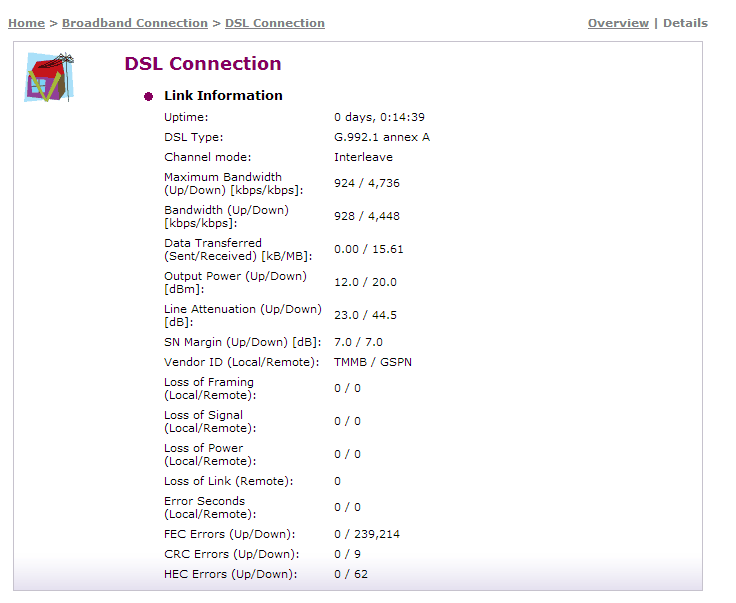
Task: Click the Interleave channel mode value
Action: coord(363,157)
